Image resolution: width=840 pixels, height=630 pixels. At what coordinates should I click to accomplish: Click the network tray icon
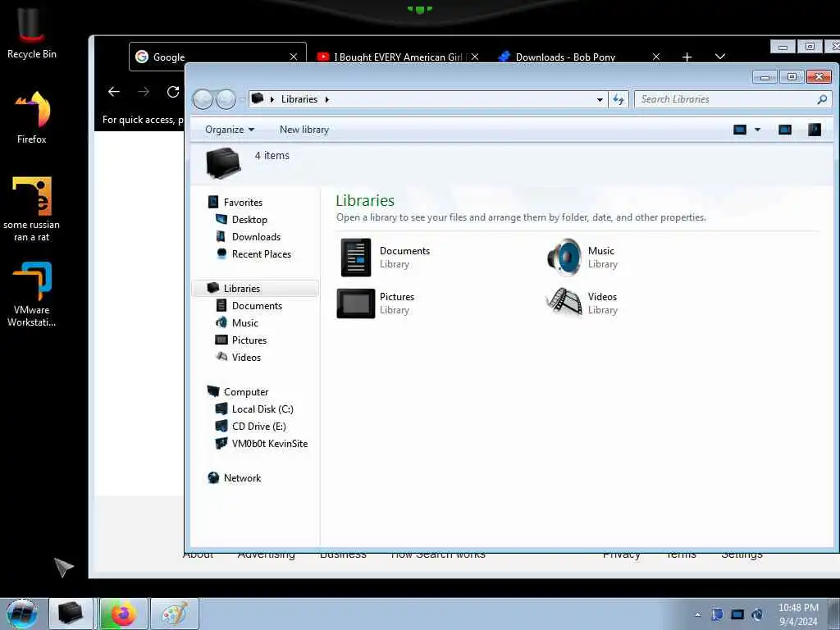[737, 614]
